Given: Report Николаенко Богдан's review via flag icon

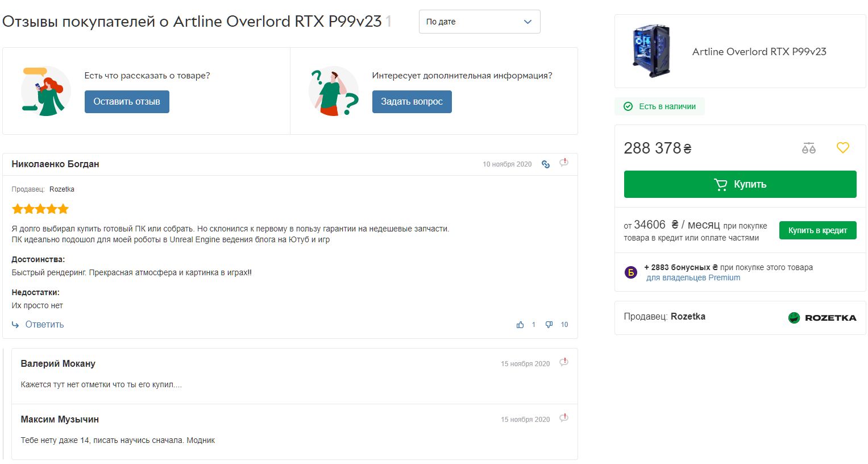Looking at the screenshot, I should (x=564, y=163).
